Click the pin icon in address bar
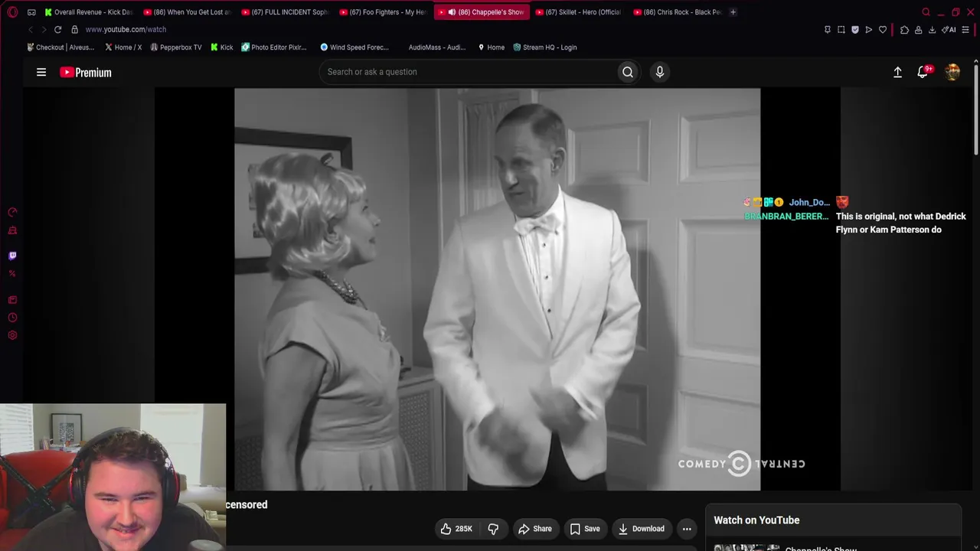This screenshot has width=980, height=551. [828, 30]
